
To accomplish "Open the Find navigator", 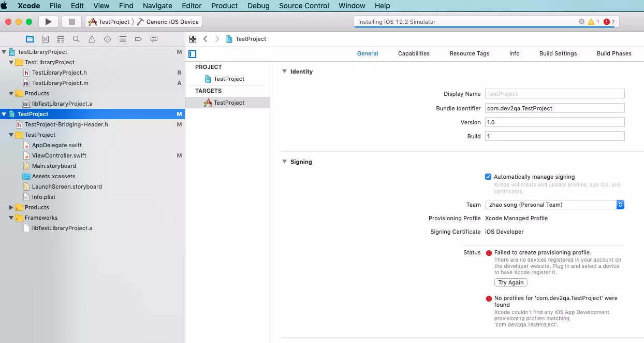I will click(76, 39).
